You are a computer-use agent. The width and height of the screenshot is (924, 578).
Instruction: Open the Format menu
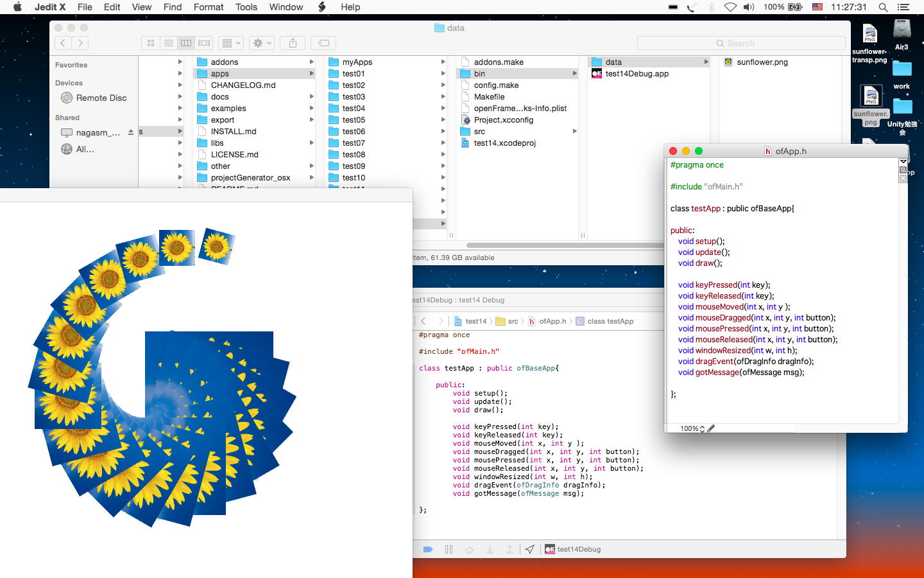(209, 7)
